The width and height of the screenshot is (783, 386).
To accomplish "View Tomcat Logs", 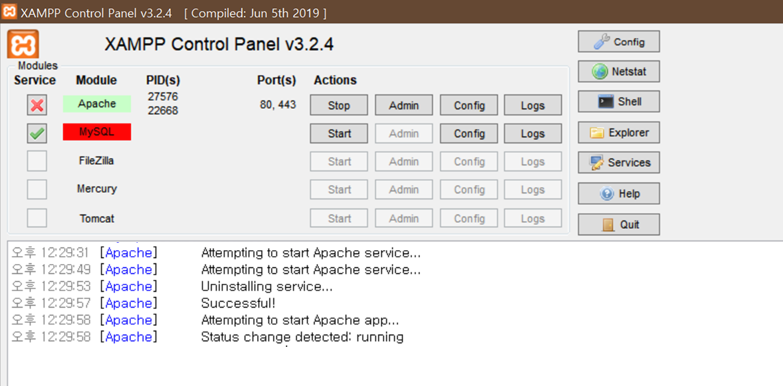I will pyautogui.click(x=533, y=218).
